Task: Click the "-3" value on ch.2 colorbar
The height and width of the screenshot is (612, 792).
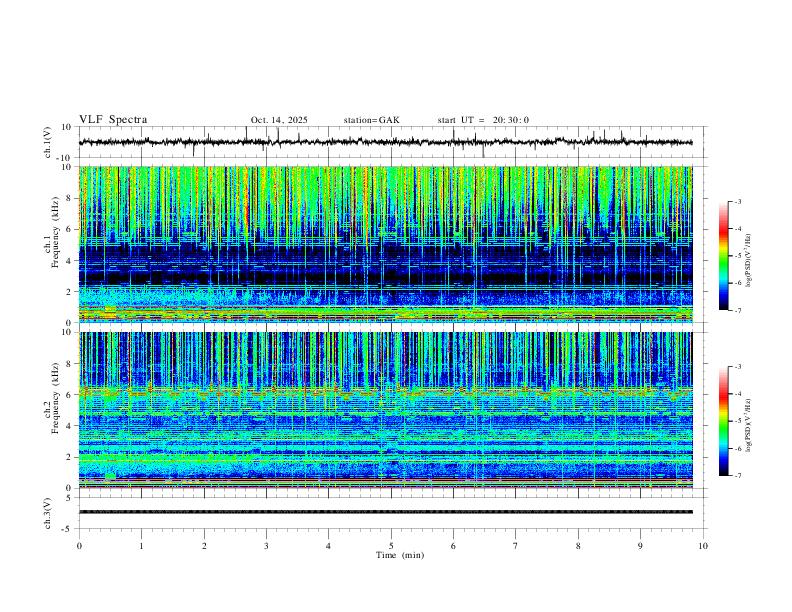Action: click(x=737, y=367)
